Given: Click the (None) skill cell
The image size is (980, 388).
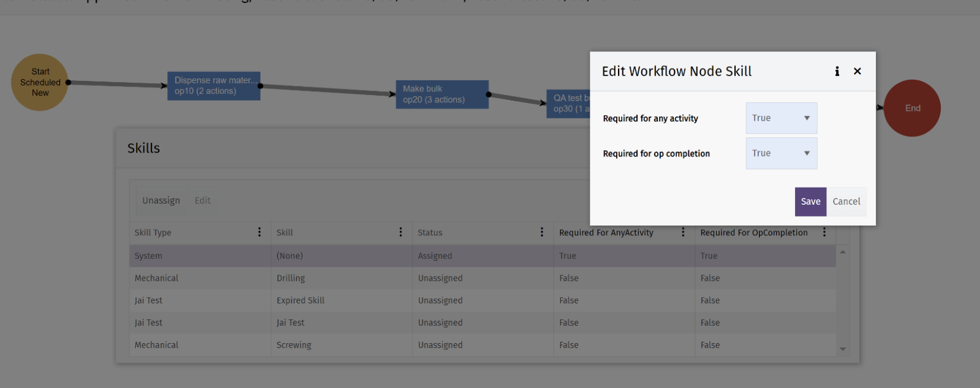Looking at the screenshot, I should [x=341, y=256].
